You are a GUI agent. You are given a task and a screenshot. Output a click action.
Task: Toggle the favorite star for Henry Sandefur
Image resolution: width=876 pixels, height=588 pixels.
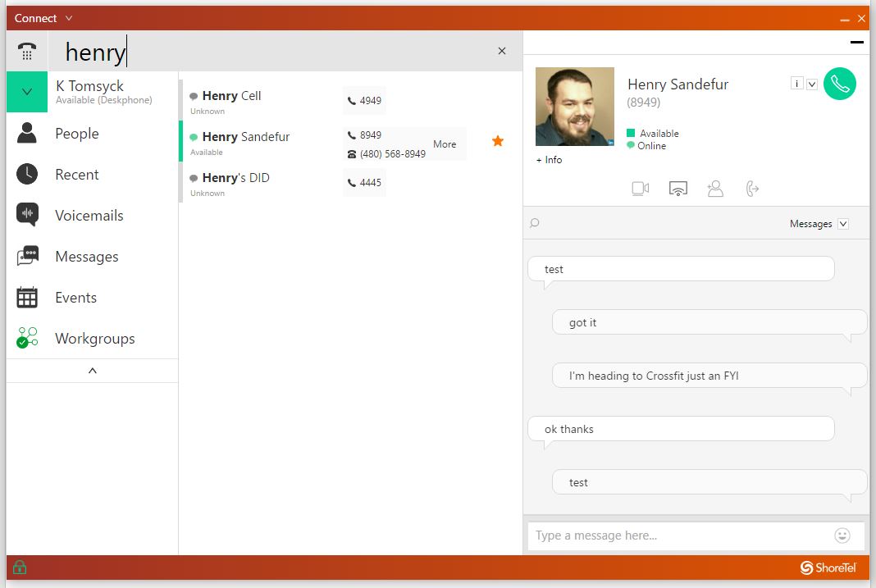497,141
